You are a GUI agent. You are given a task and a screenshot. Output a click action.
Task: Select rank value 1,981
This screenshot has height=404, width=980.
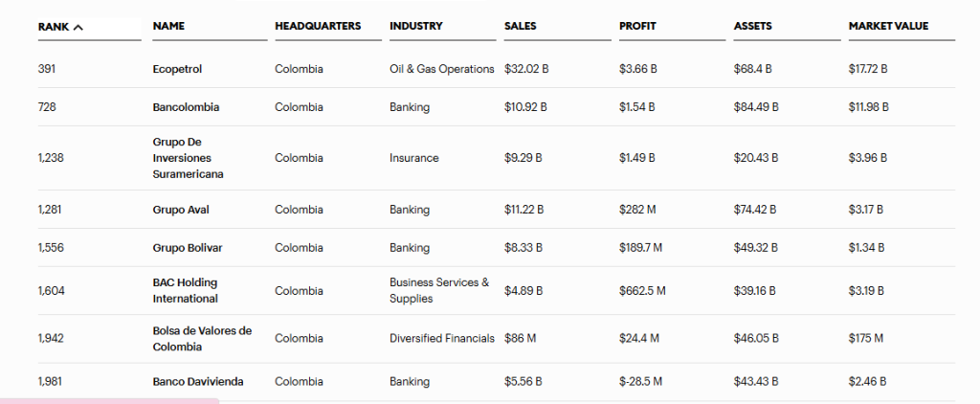51,382
